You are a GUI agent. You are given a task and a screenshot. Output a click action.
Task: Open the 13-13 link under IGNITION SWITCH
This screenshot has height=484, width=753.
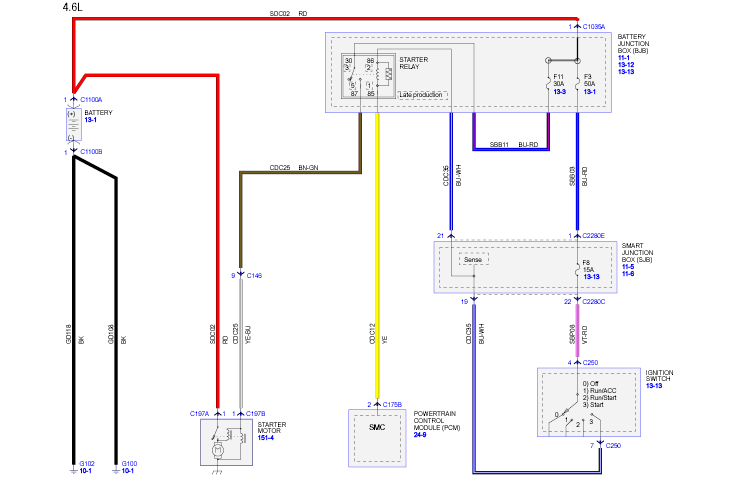pos(654,386)
